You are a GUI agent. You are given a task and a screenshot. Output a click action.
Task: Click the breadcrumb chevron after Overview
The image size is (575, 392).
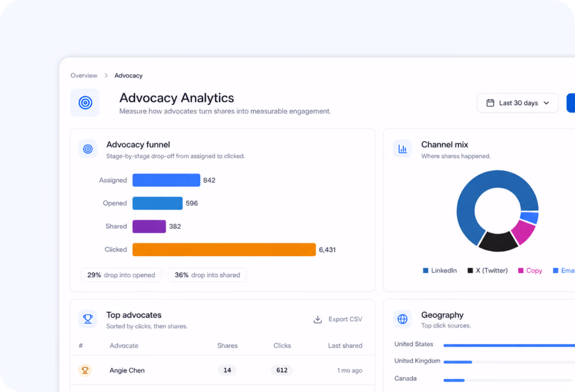[106, 76]
